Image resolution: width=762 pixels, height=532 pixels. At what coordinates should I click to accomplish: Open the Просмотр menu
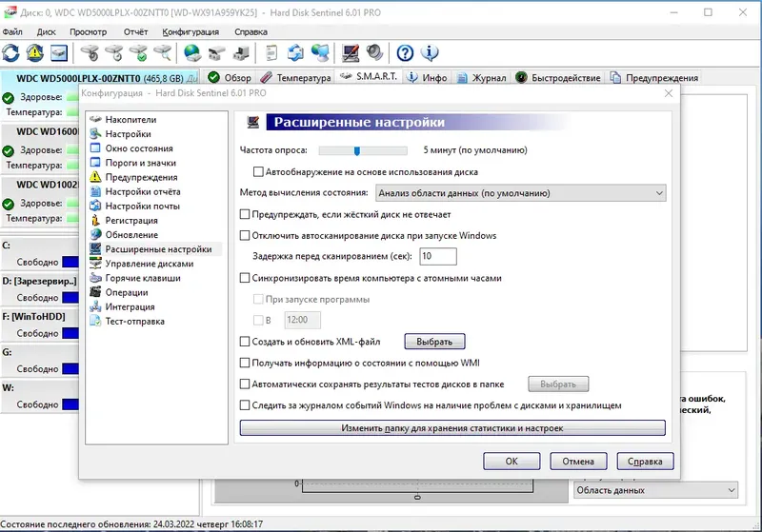click(x=88, y=32)
